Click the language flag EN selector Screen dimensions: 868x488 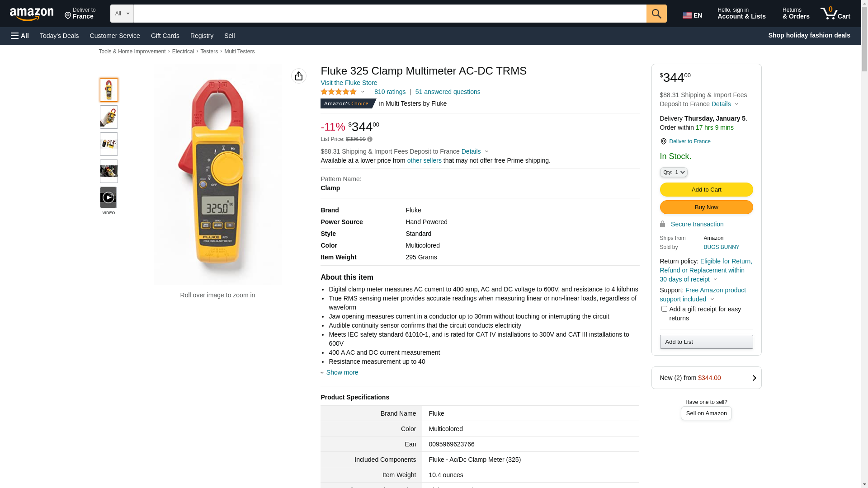692,15
